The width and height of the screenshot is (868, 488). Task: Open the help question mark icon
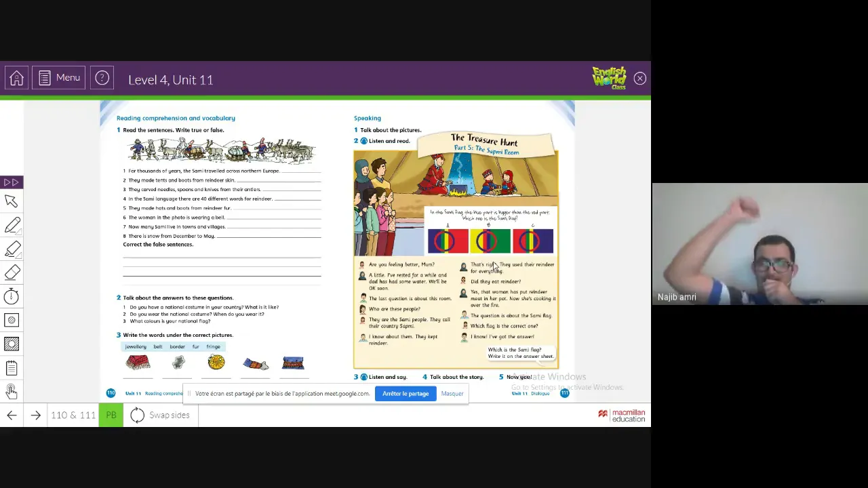pyautogui.click(x=102, y=79)
